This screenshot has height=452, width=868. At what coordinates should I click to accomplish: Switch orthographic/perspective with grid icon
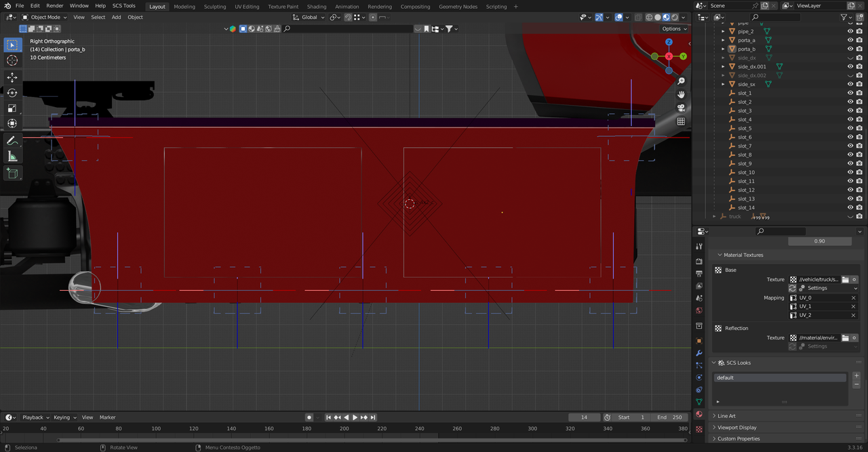pyautogui.click(x=681, y=121)
